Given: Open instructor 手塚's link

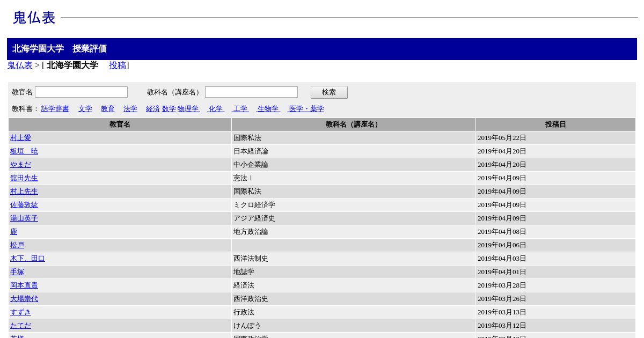Looking at the screenshot, I should [x=17, y=272].
